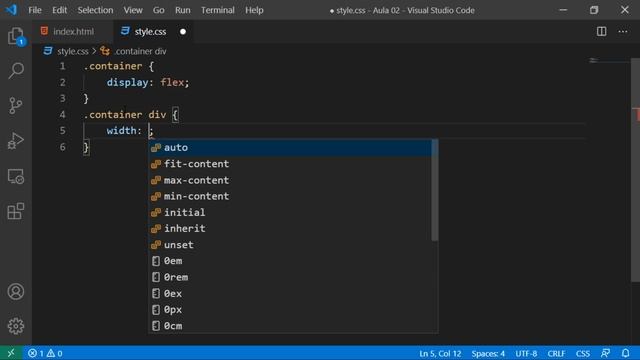Screen dimensions: 640x360
Task: Select the 0cm suggestion
Action: 290,326
